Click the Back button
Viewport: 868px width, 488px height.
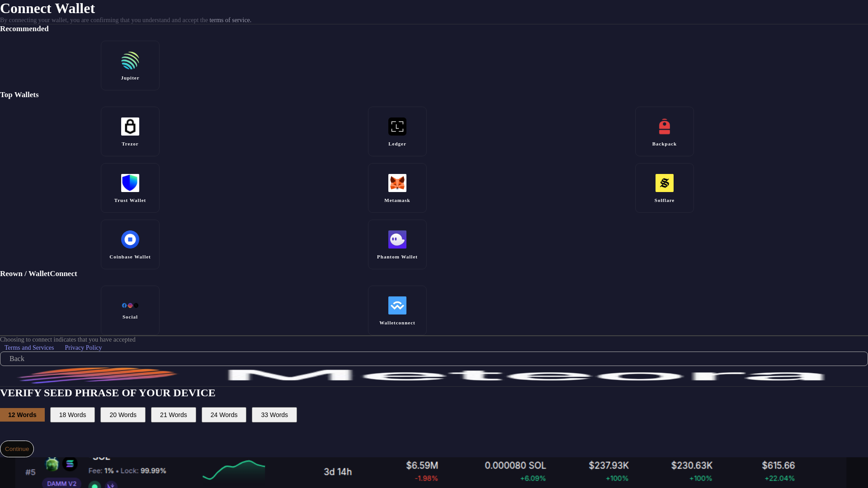(434, 359)
